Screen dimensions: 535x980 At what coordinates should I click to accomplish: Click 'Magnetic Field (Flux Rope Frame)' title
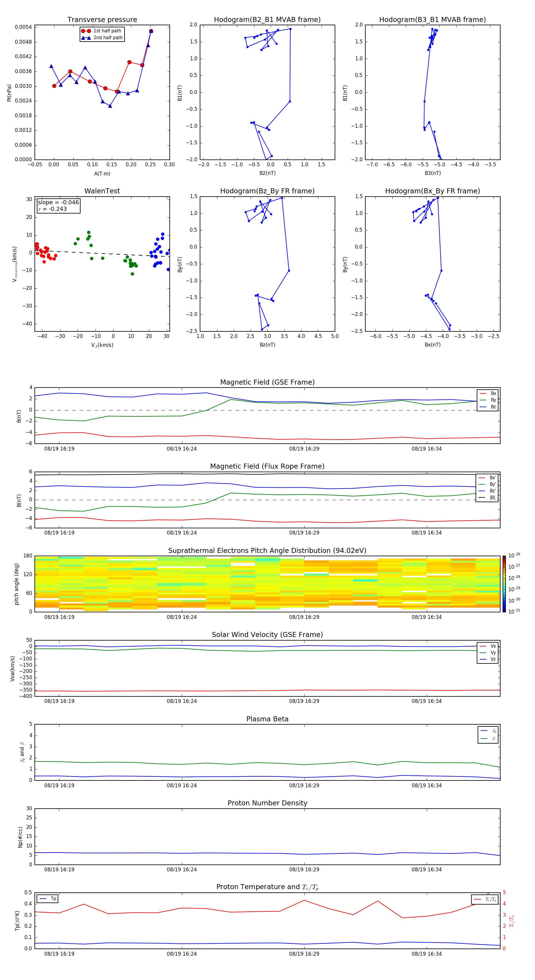(x=267, y=467)
